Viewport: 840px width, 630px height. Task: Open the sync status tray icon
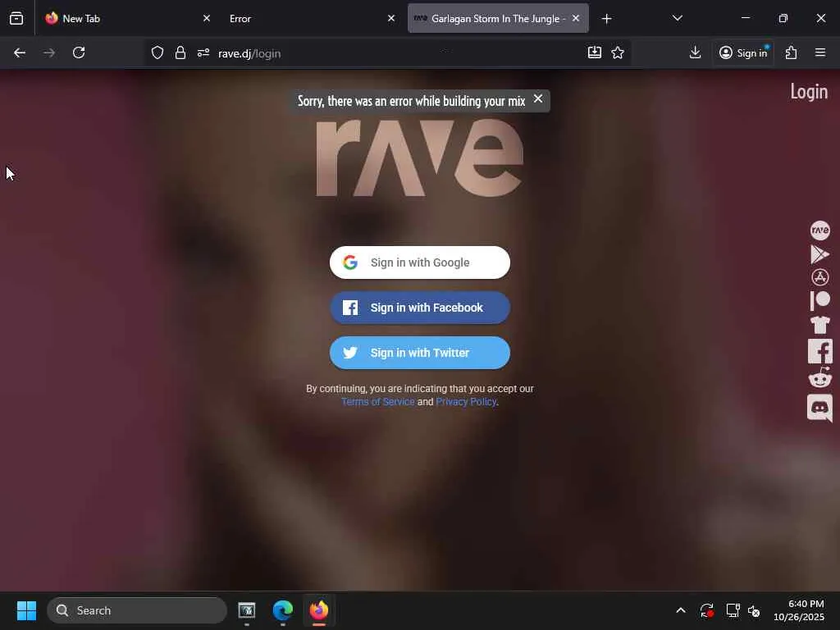[x=706, y=610]
